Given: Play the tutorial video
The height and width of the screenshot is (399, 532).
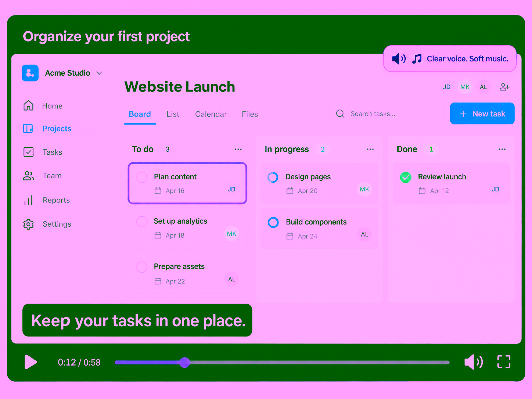Looking at the screenshot, I should click(30, 362).
